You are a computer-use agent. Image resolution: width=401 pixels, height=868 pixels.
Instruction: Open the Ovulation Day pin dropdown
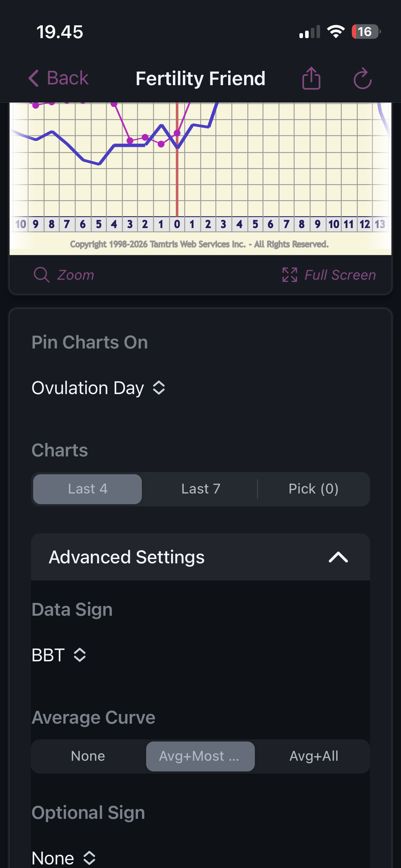point(98,388)
